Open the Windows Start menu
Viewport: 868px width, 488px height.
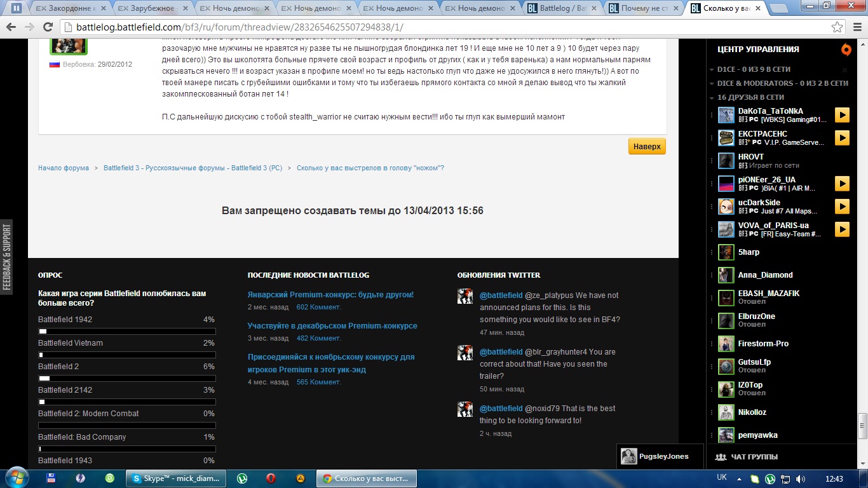15,478
